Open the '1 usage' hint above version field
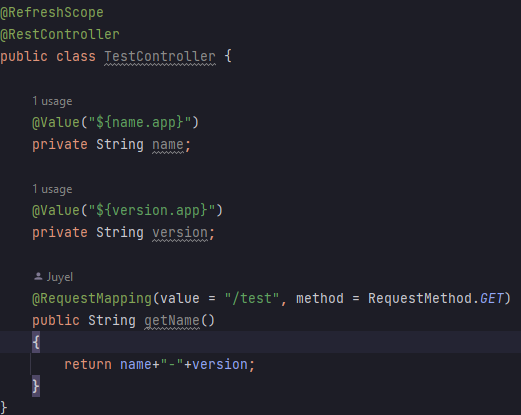521x415 pixels. pyautogui.click(x=52, y=189)
